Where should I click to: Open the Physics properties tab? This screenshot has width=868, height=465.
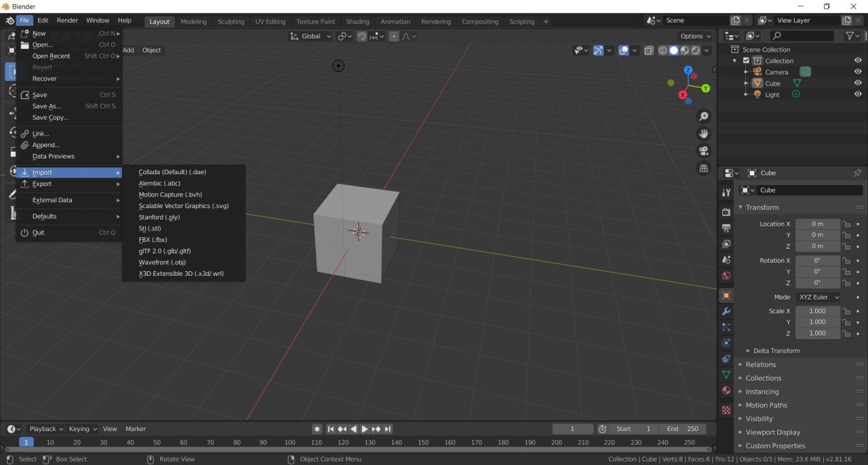(x=726, y=343)
